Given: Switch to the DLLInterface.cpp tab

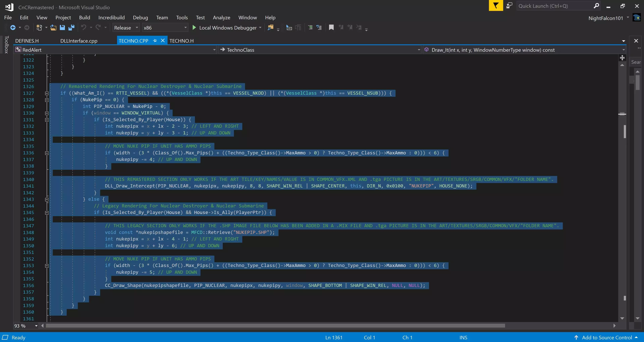Looking at the screenshot, I should [79, 41].
